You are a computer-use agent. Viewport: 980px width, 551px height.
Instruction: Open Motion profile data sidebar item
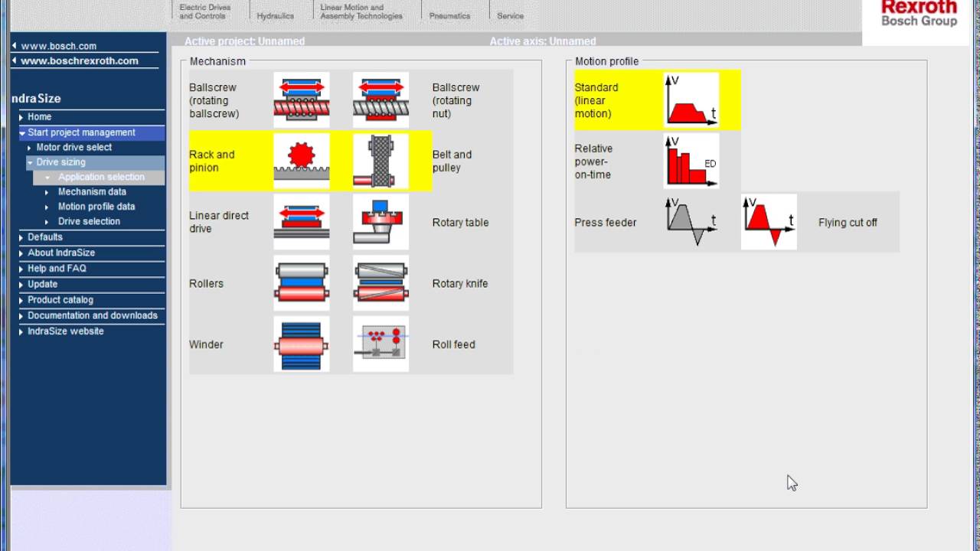tap(96, 207)
